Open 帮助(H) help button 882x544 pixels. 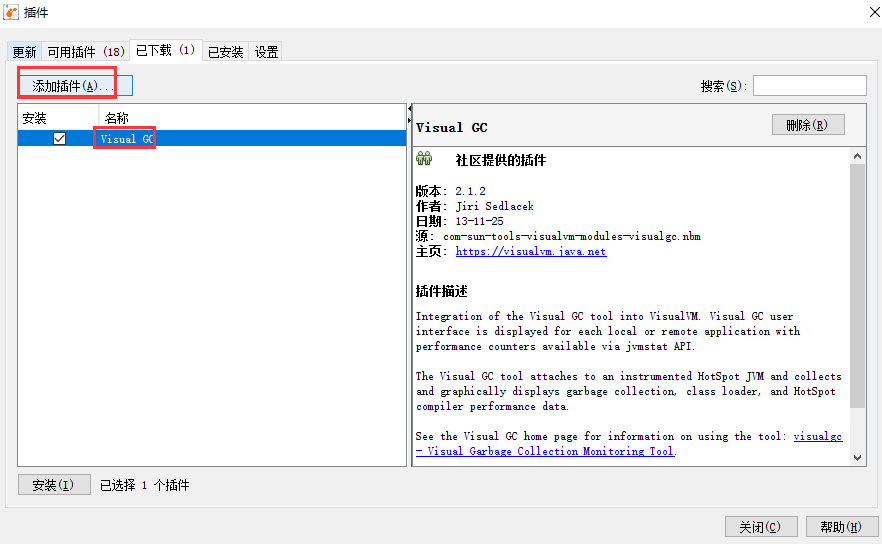pos(842,527)
